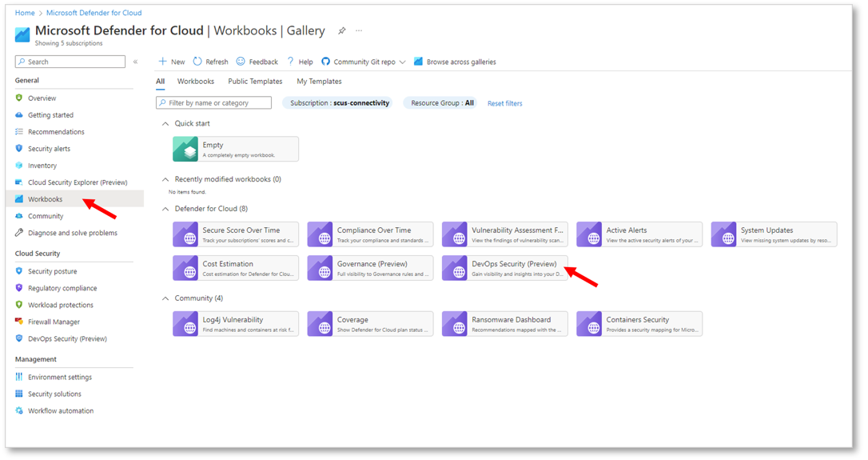Click the Inventory cube icon
Image resolution: width=868 pixels, height=460 pixels.
coord(19,165)
